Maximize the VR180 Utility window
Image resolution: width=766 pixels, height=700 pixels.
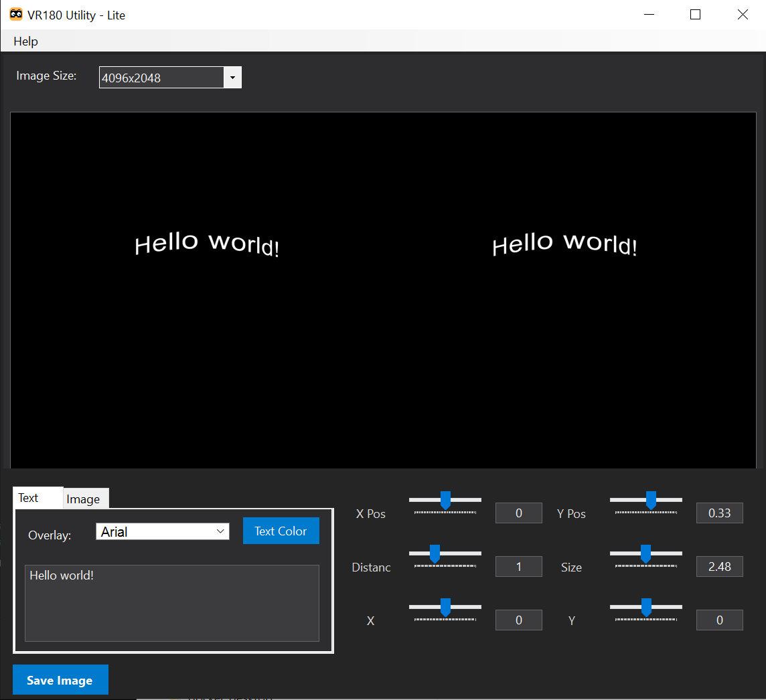pyautogui.click(x=695, y=15)
